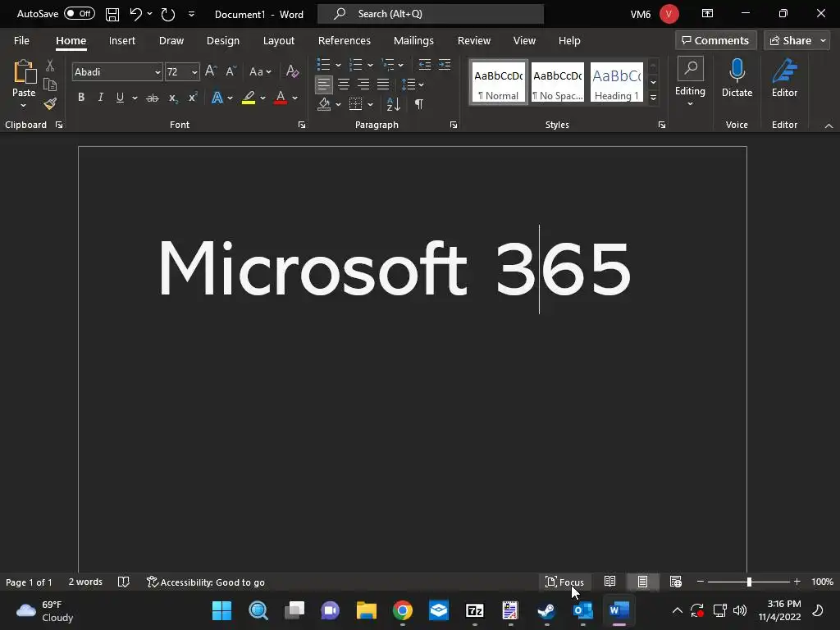The height and width of the screenshot is (630, 840).
Task: Toggle italic formatting
Action: [100, 98]
